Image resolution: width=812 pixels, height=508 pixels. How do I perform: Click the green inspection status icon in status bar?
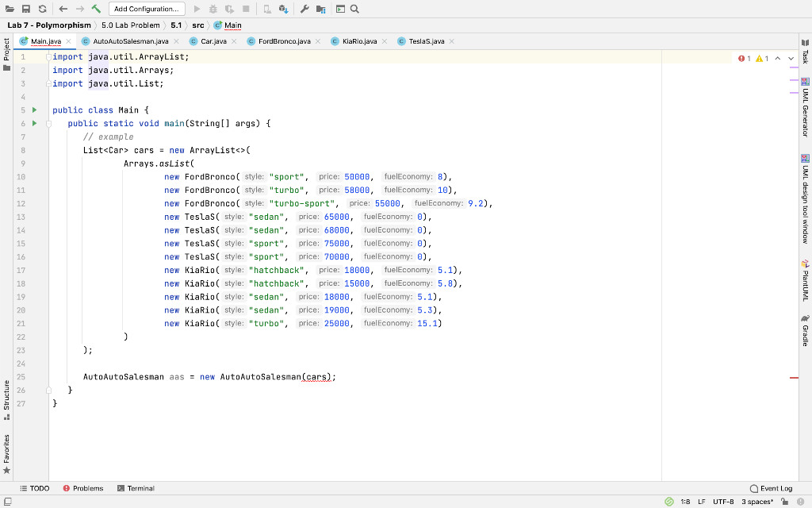(x=670, y=502)
